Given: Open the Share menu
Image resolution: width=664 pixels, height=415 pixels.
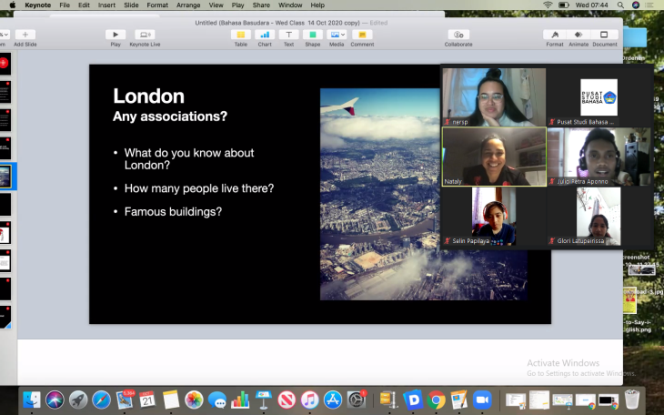Looking at the screenshot, I should tap(261, 5).
